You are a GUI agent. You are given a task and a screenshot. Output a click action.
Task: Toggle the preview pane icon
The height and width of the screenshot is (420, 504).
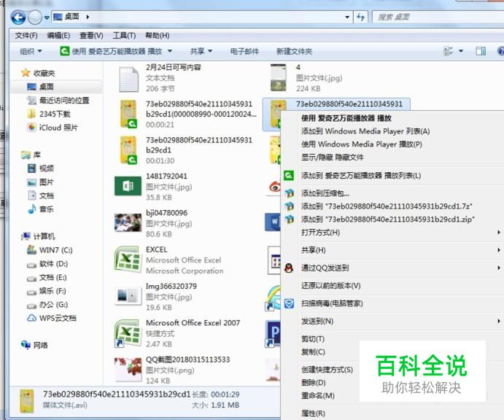[x=481, y=51]
